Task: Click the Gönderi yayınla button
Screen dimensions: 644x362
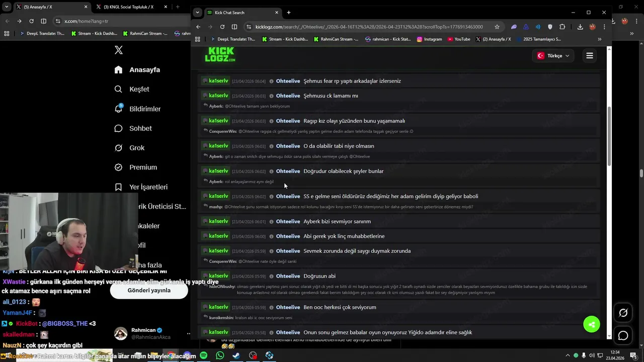Action: (149, 290)
